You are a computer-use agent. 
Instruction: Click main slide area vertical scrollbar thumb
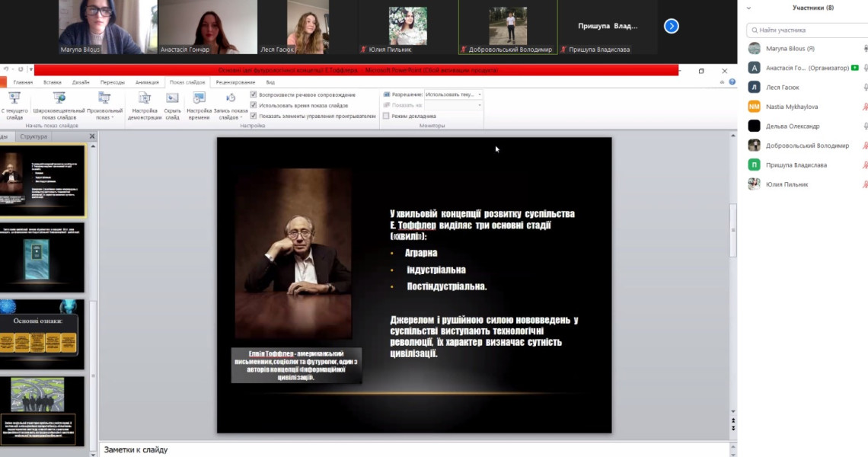733,231
